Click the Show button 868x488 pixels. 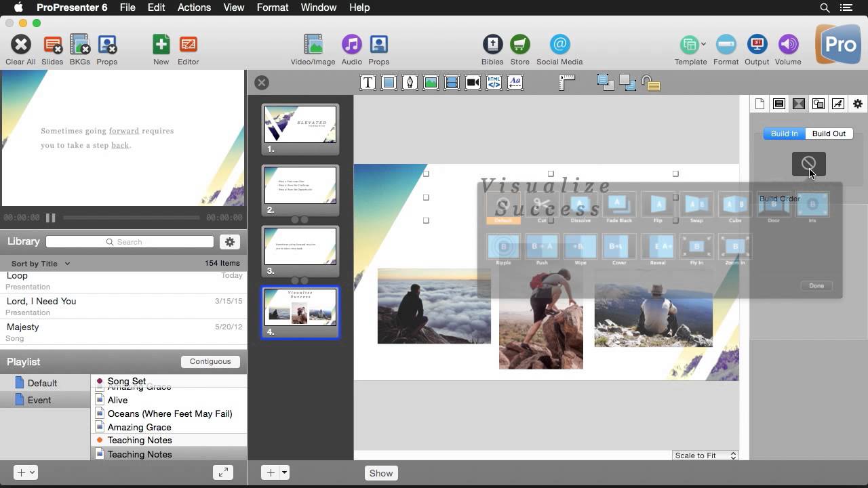[381, 473]
